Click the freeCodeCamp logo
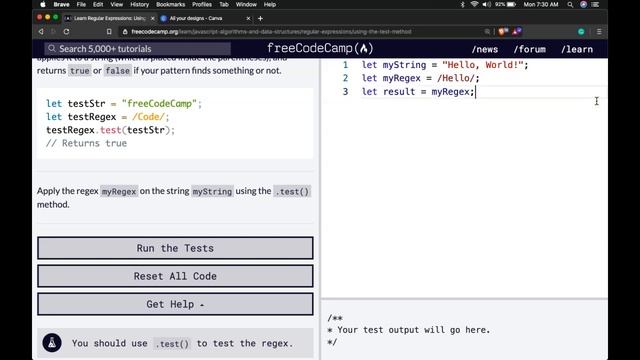The image size is (640, 360). pos(320,49)
